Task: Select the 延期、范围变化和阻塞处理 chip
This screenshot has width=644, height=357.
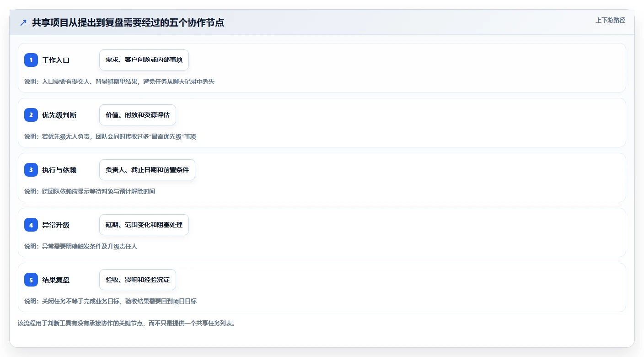Action: click(144, 225)
